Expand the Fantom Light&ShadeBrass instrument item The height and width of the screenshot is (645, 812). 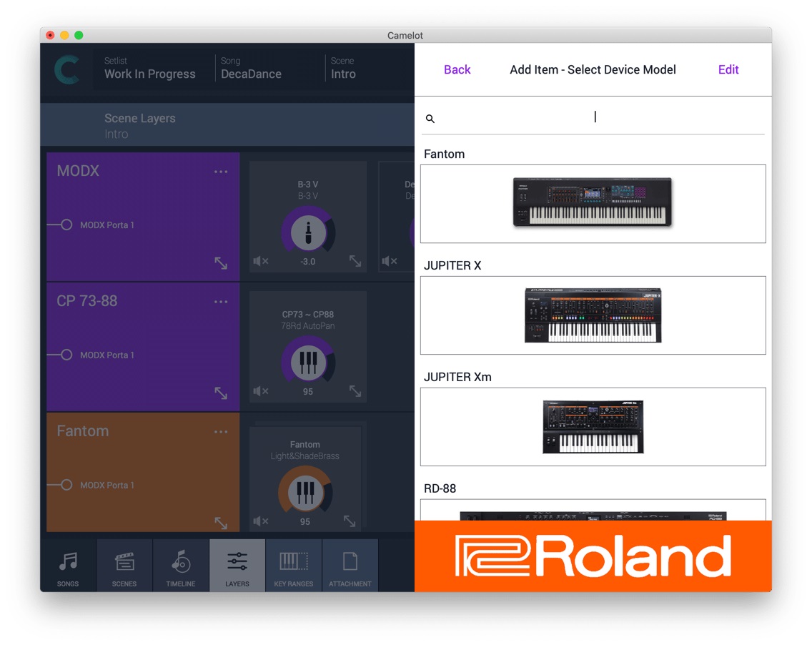350,521
